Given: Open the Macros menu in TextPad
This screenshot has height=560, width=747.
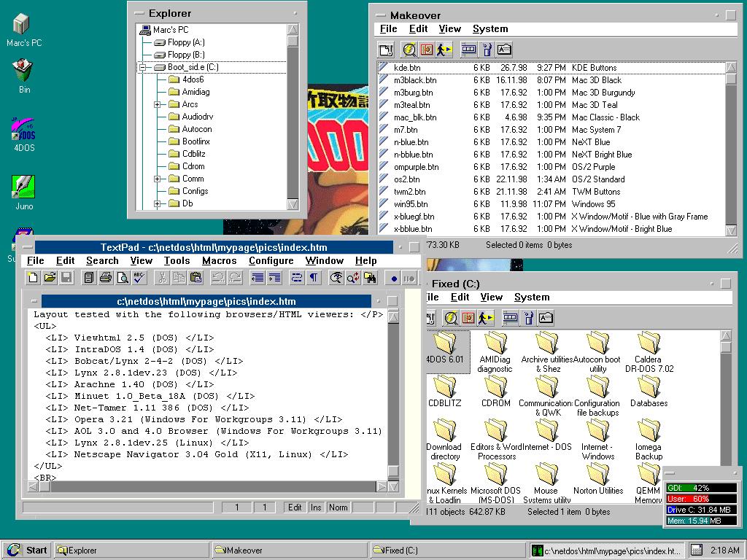Looking at the screenshot, I should (x=219, y=260).
